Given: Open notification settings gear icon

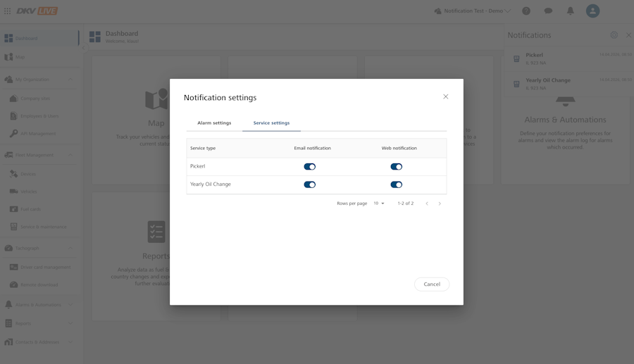Looking at the screenshot, I should coord(614,35).
